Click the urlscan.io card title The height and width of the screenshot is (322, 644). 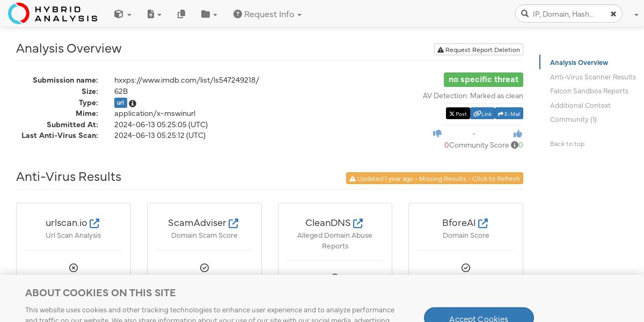(67, 223)
